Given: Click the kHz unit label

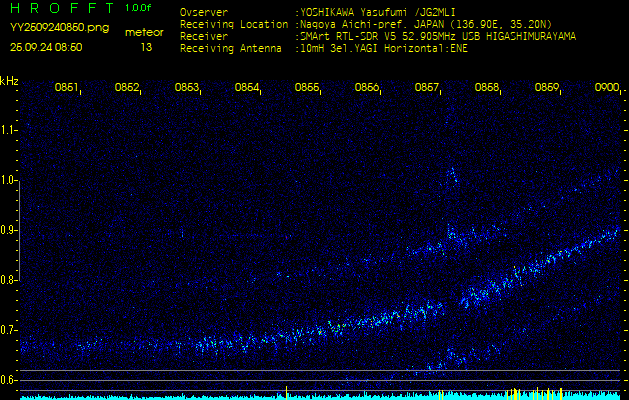Looking at the screenshot, I should (9, 81).
